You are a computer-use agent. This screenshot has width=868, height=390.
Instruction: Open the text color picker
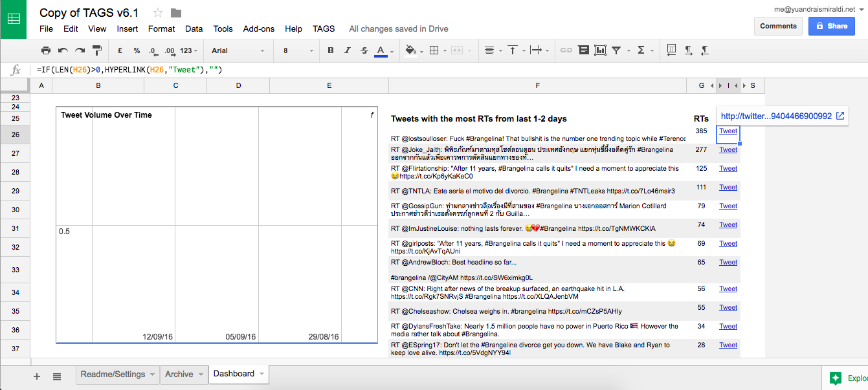point(384,50)
